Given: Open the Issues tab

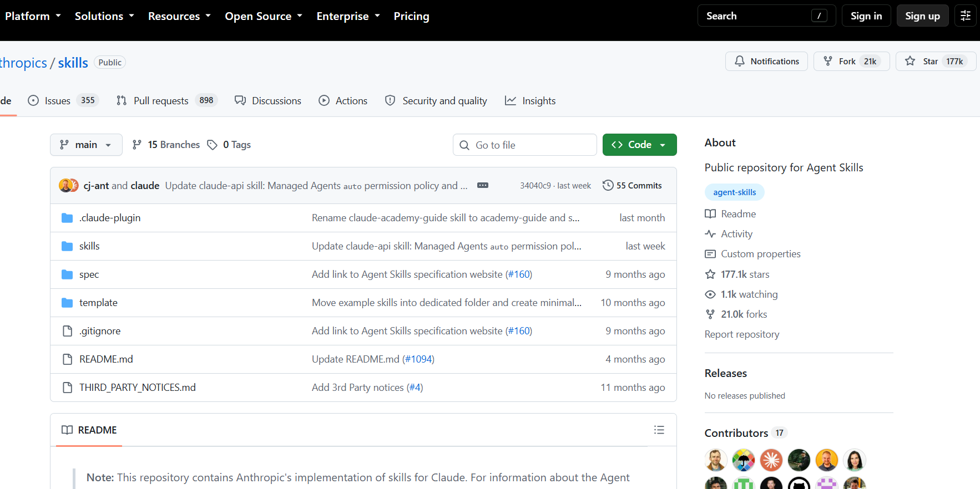Looking at the screenshot, I should (x=63, y=100).
